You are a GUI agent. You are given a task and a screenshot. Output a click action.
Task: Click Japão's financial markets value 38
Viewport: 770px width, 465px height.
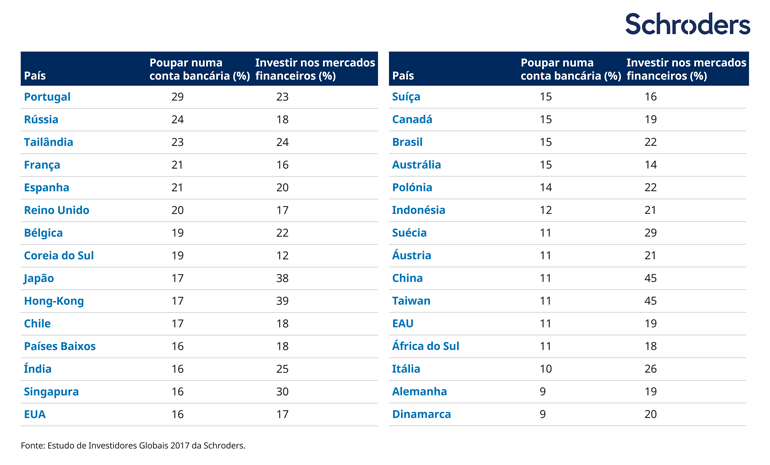click(x=282, y=278)
